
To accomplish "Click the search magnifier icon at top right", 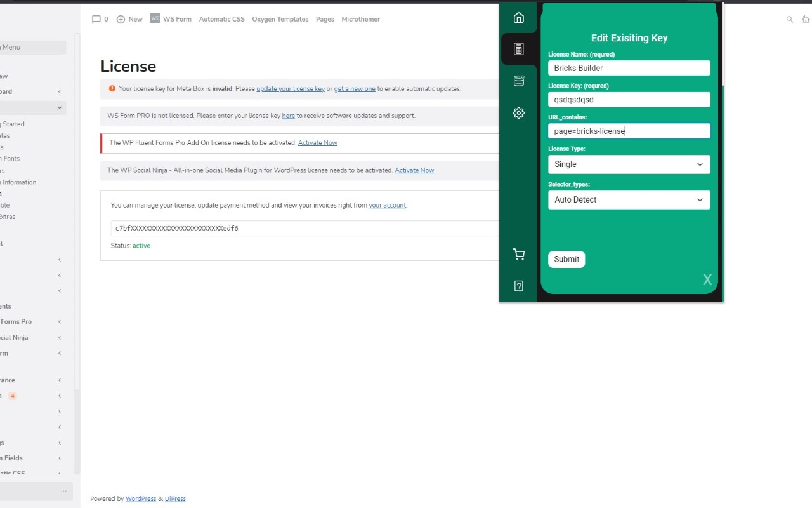I will click(790, 19).
